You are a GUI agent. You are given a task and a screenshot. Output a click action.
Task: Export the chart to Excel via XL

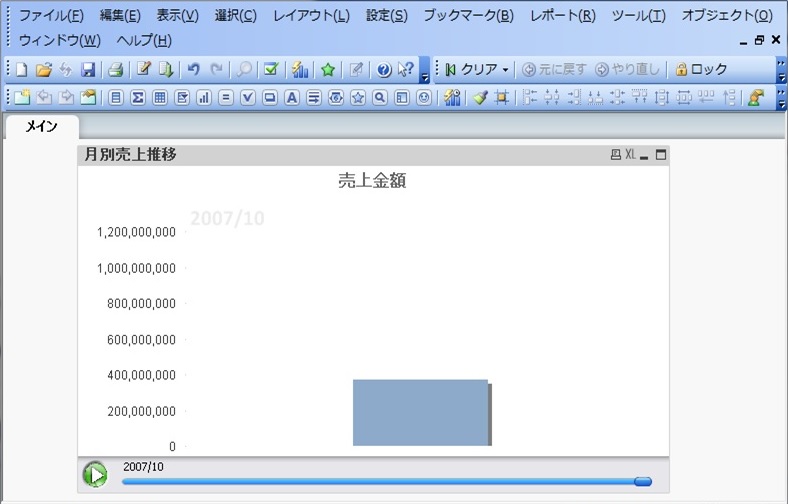click(x=630, y=155)
